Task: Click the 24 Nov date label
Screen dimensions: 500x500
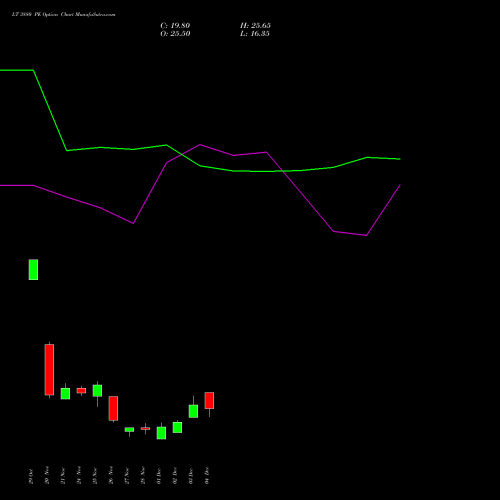Action: 79,475
